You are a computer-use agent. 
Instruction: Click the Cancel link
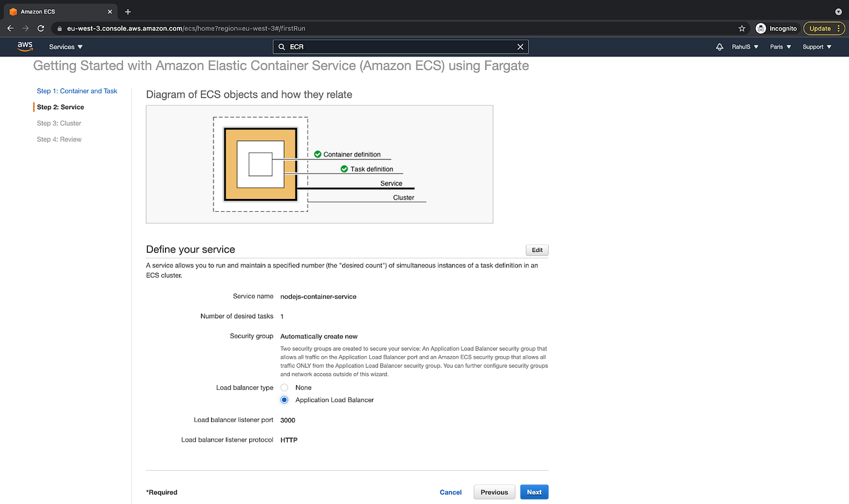click(x=451, y=492)
